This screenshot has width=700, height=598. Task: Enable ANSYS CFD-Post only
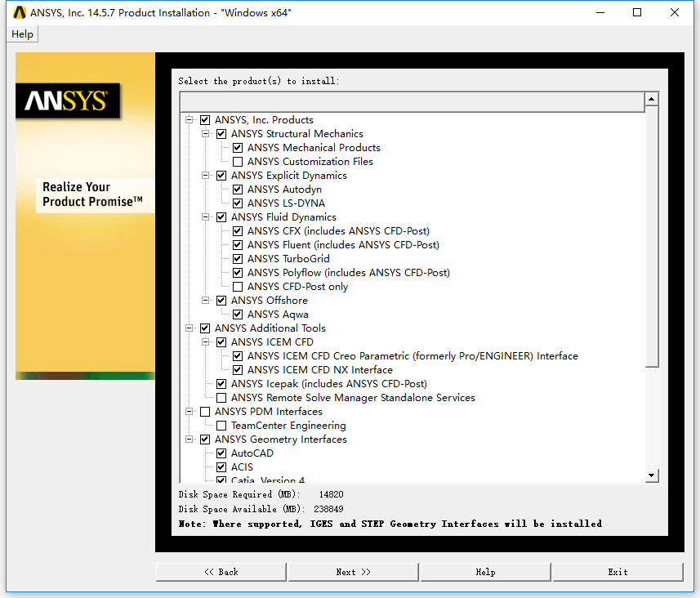tap(238, 286)
